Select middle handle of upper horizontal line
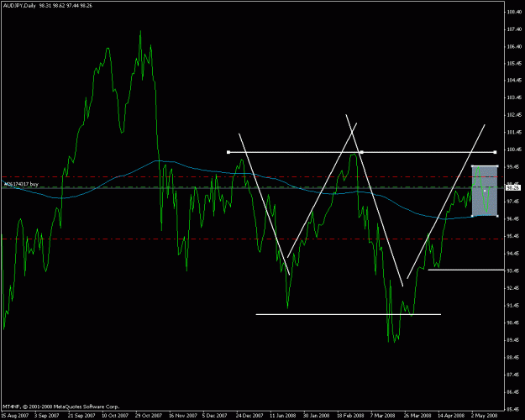This screenshot has width=525, height=420. point(361,152)
